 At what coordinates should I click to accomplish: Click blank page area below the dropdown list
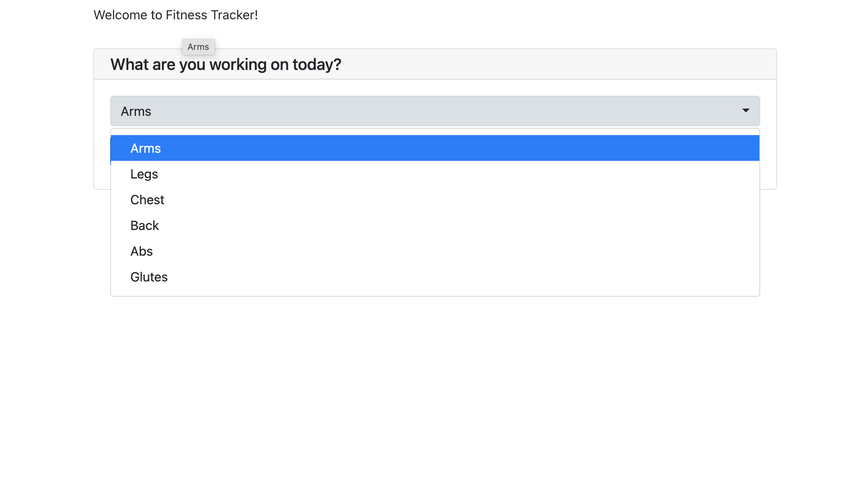pyautogui.click(x=435, y=394)
